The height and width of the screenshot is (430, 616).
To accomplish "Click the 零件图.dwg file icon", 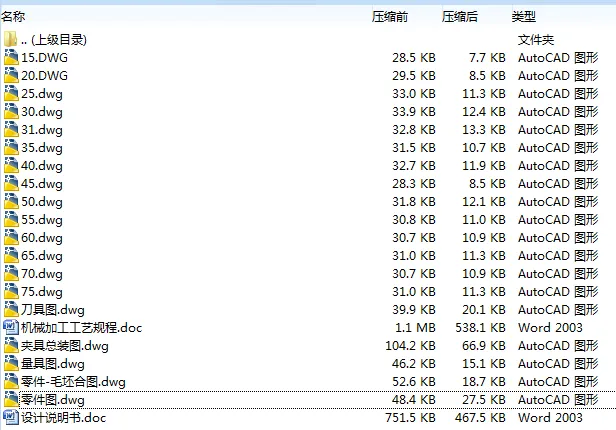I will 11,400.
